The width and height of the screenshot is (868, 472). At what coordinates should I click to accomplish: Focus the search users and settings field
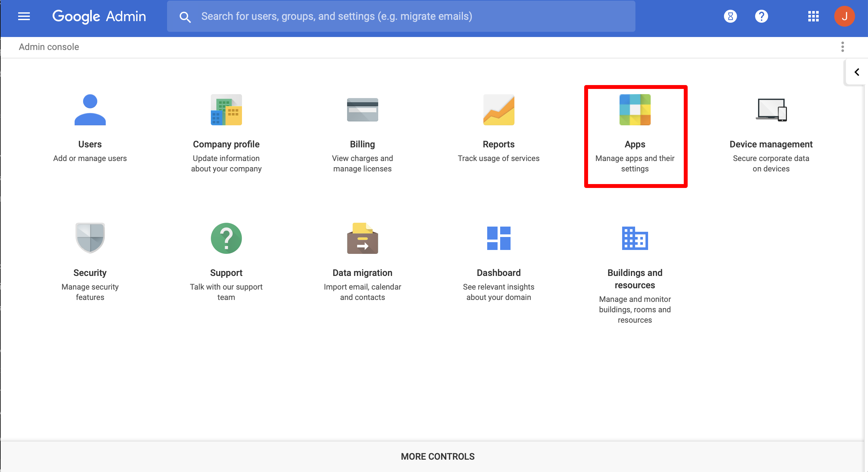(401, 16)
